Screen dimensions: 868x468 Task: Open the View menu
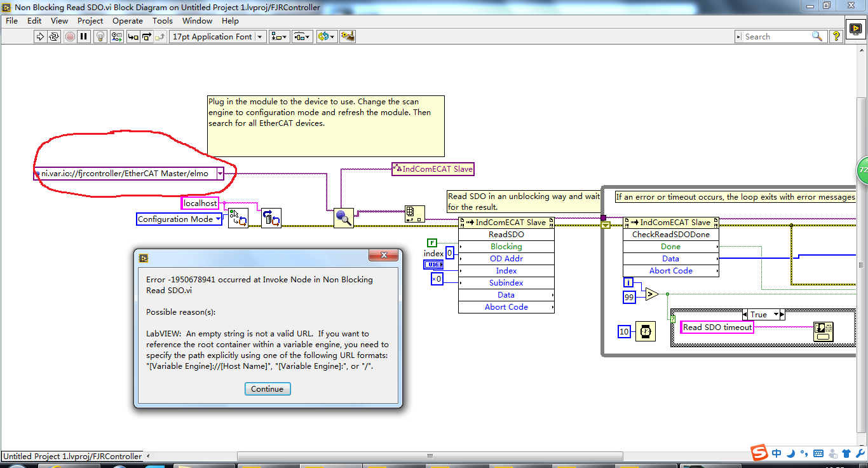pos(59,21)
